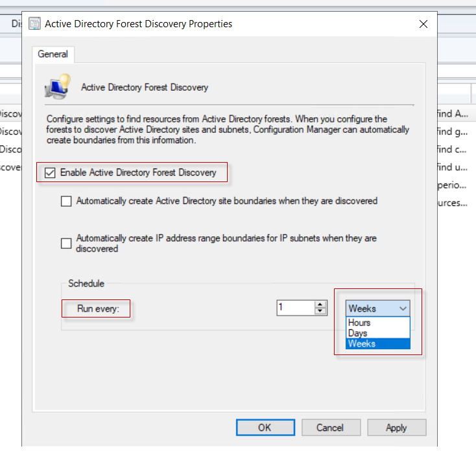Confirm settings with the OK button
Image resolution: width=476 pixels, height=464 pixels.
click(x=265, y=427)
